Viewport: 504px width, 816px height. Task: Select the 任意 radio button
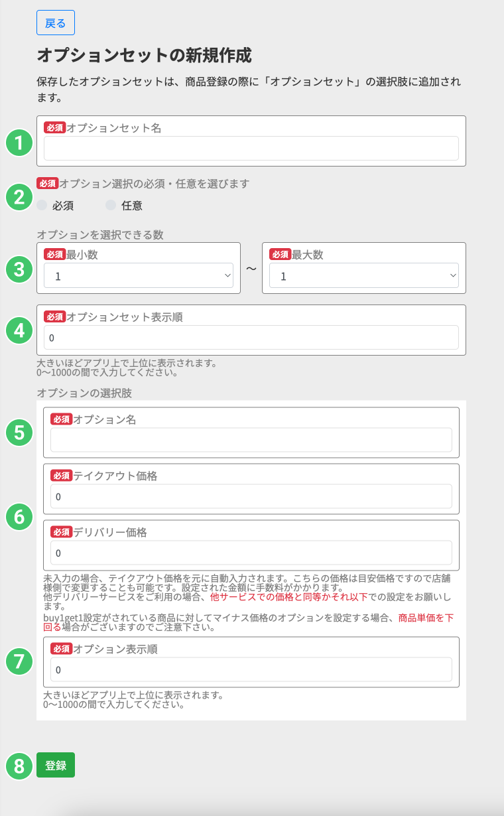coord(111,206)
